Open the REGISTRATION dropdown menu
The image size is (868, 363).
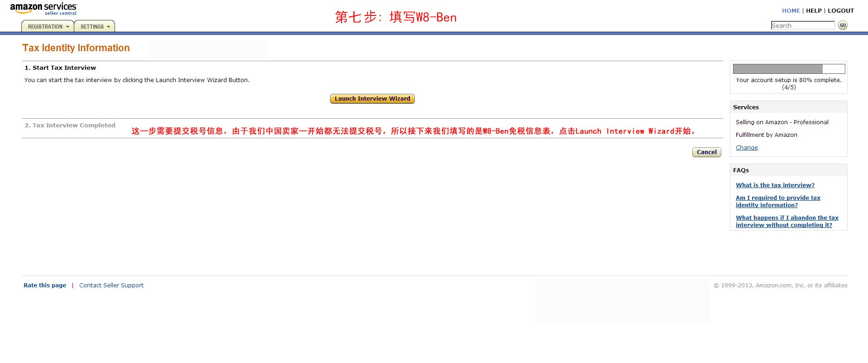(48, 26)
